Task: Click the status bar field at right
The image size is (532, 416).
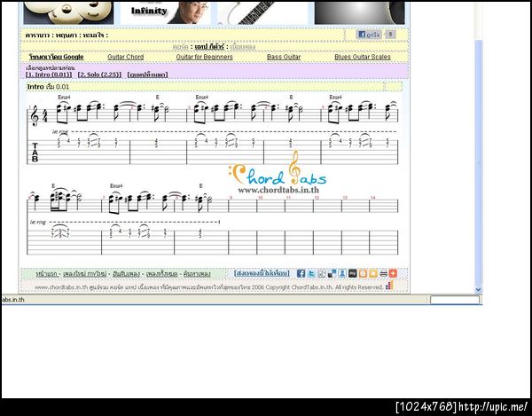Action: (455, 300)
